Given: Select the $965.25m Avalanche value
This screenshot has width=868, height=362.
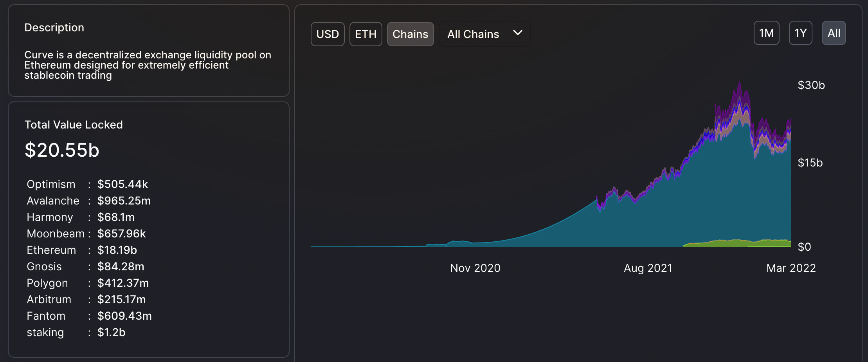Looking at the screenshot, I should (x=124, y=201).
